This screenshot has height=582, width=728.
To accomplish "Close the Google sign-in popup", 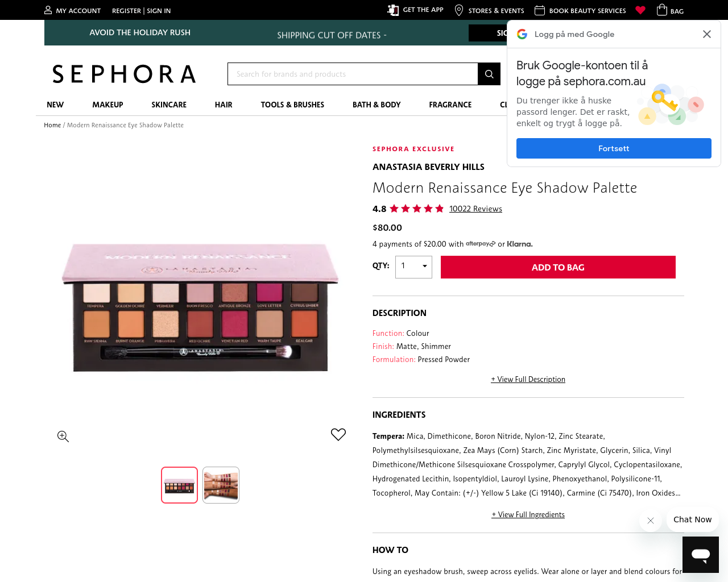I will click(707, 34).
